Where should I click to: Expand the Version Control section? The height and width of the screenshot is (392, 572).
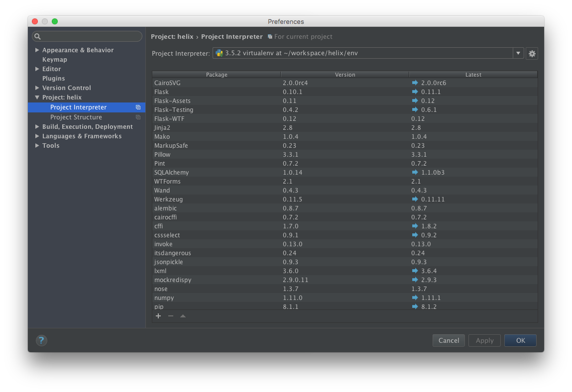(x=37, y=88)
